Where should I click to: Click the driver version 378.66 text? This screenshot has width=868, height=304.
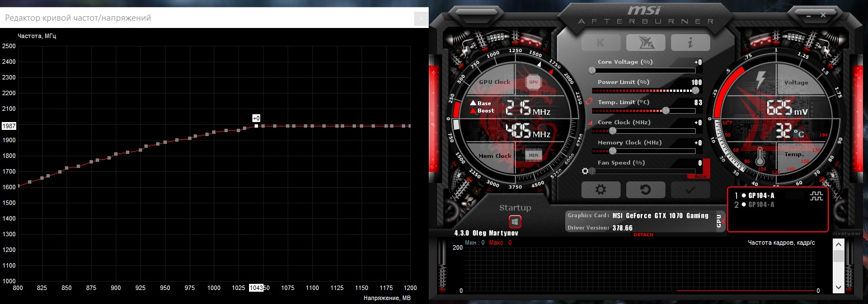tap(622, 228)
